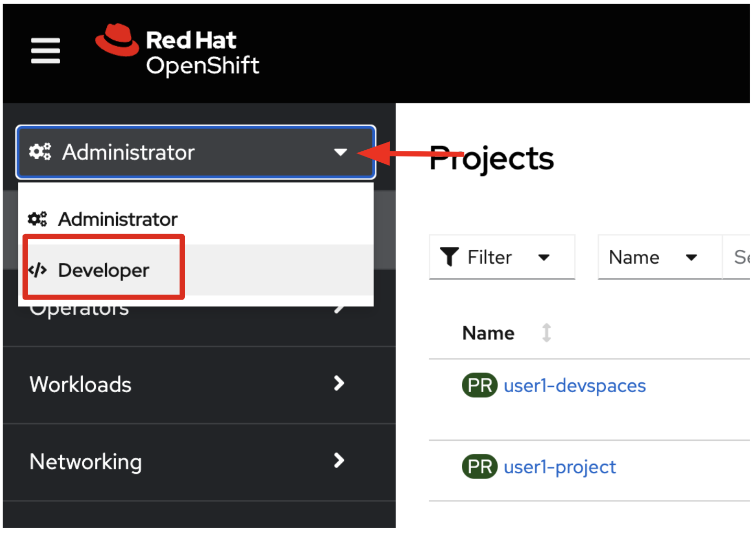This screenshot has height=533, width=756.
Task: Click the PR badge beside user1-project
Action: pos(480,467)
